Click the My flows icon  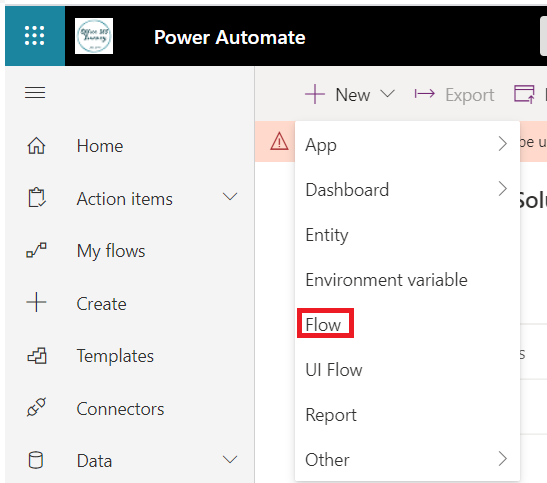pyautogui.click(x=36, y=250)
